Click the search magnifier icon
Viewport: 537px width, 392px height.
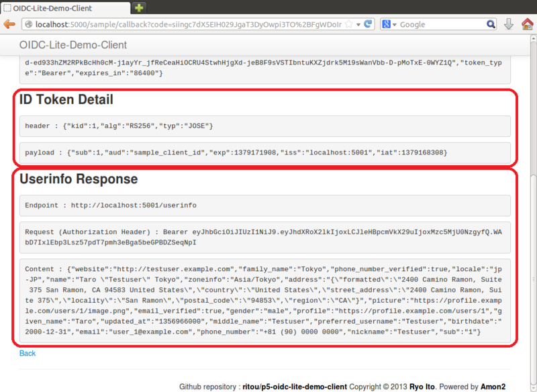[x=491, y=24]
